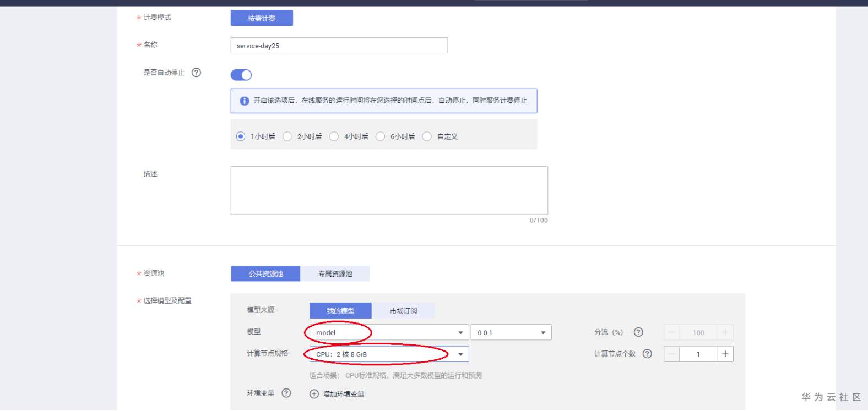The height and width of the screenshot is (411, 868).
Task: Click the 分流 (%) value field showing 100
Action: pos(698,332)
